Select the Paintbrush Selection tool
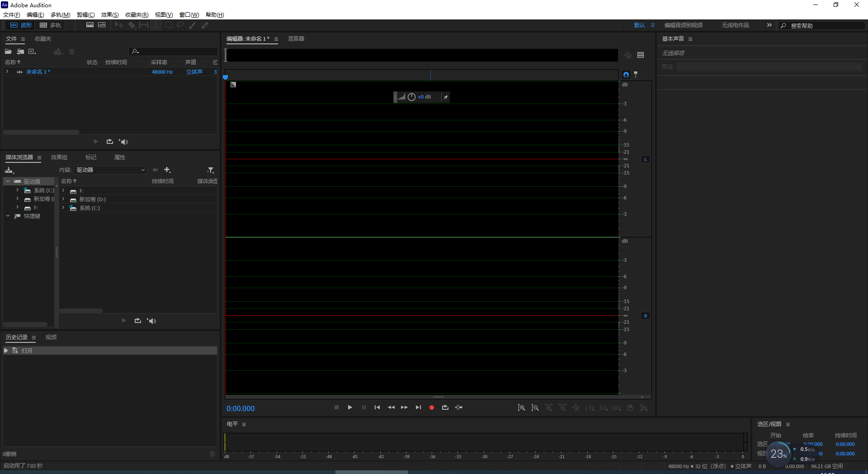 tap(192, 25)
